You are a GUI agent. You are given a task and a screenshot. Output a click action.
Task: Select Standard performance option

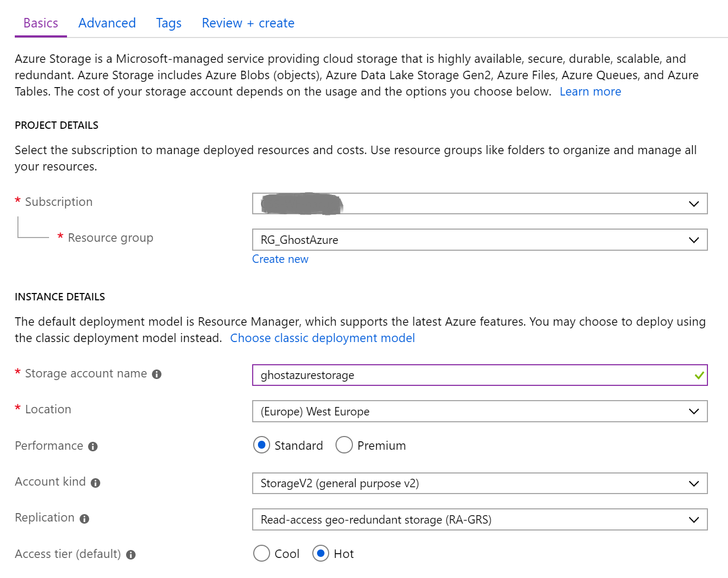tap(262, 445)
